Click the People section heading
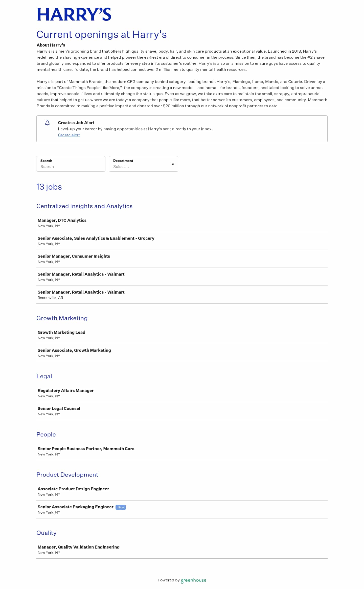This screenshot has height=589, width=364. (46, 434)
